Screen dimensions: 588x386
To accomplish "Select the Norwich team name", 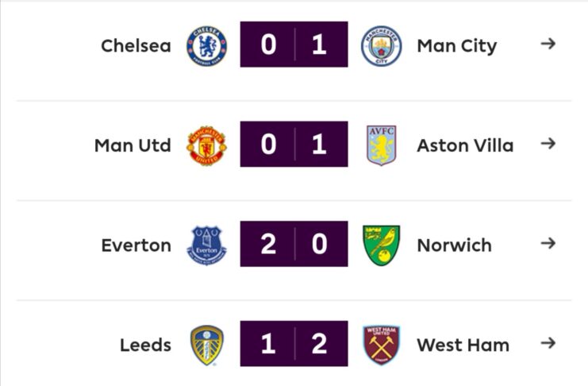I will 454,245.
